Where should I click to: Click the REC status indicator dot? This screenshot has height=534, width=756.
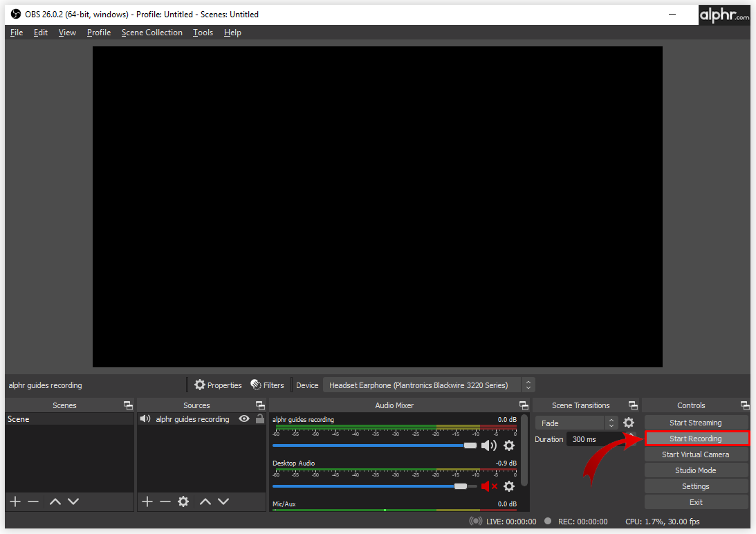point(548,521)
